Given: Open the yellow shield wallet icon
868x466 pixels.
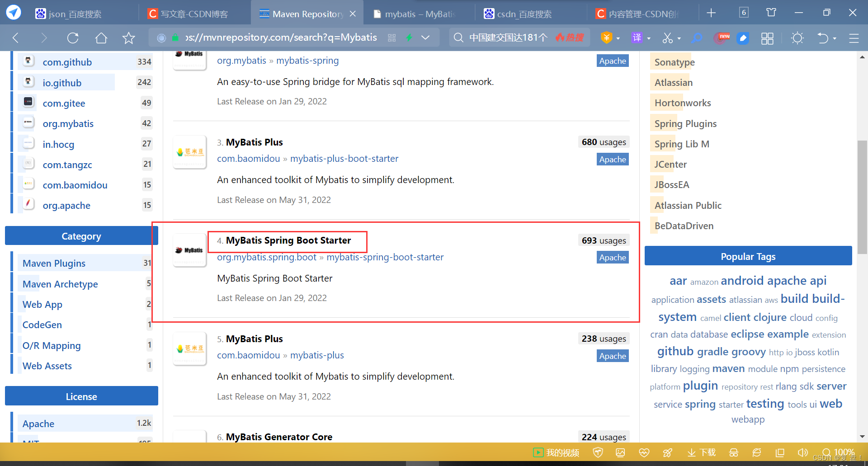Looking at the screenshot, I should (x=606, y=38).
